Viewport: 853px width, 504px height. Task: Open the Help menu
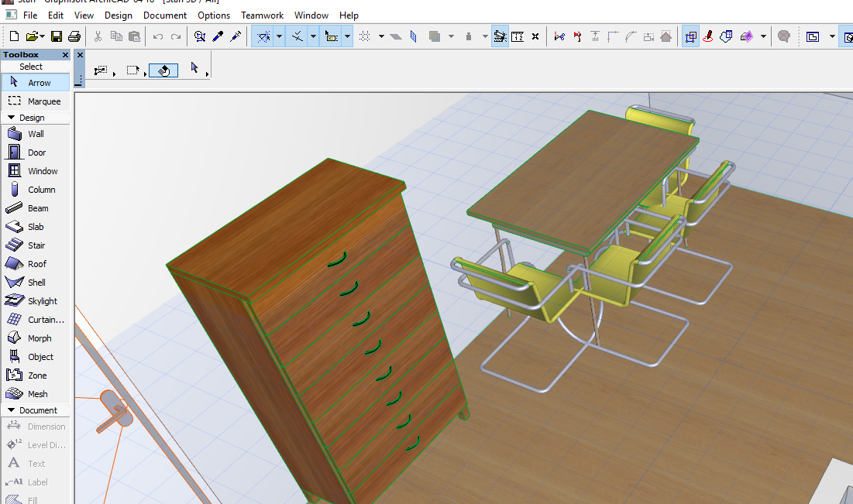(x=349, y=15)
